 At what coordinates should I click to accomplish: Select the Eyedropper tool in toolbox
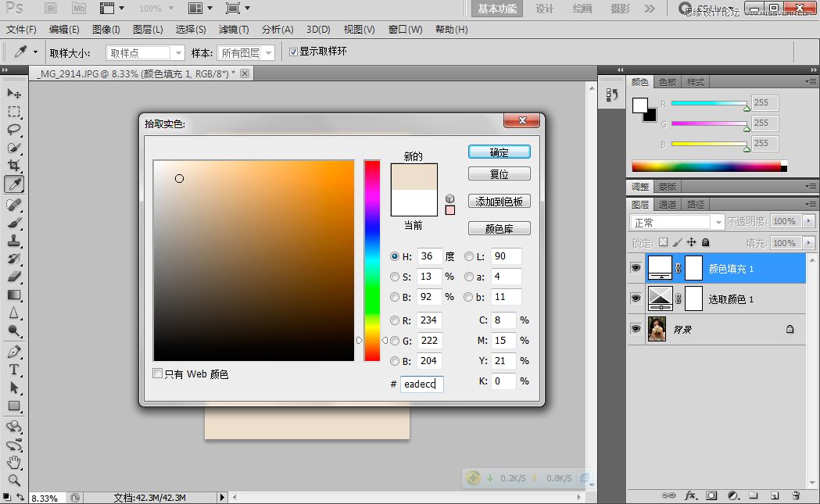coord(14,184)
